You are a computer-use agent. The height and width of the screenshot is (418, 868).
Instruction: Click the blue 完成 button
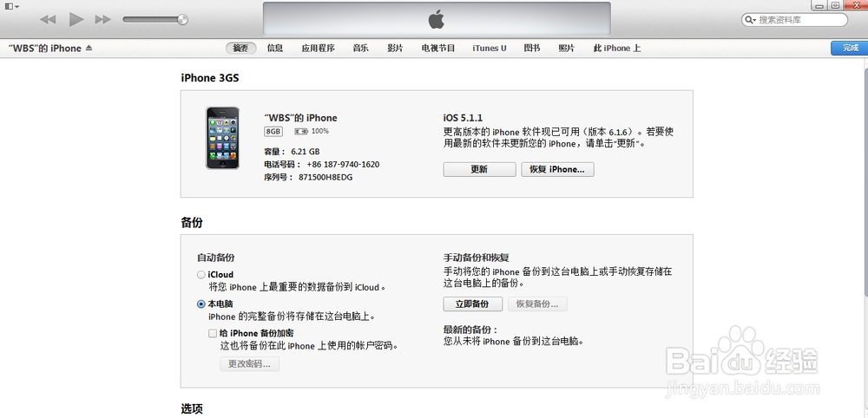(850, 48)
